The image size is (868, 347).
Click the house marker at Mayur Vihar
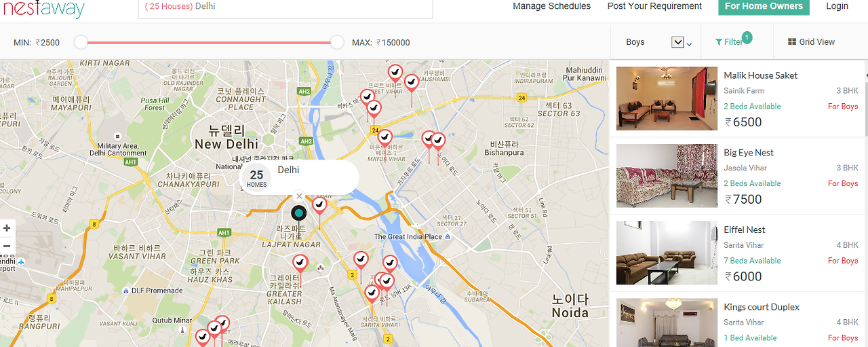384,139
